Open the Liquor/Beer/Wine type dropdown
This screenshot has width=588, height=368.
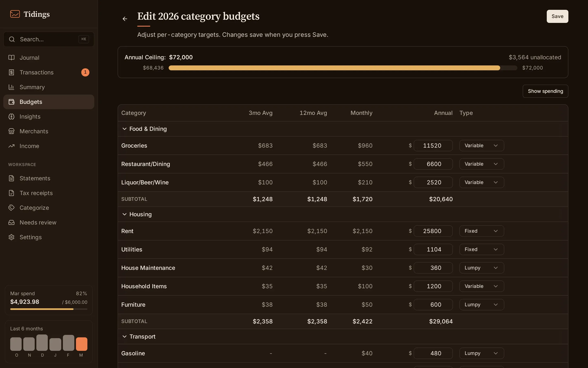(x=482, y=182)
